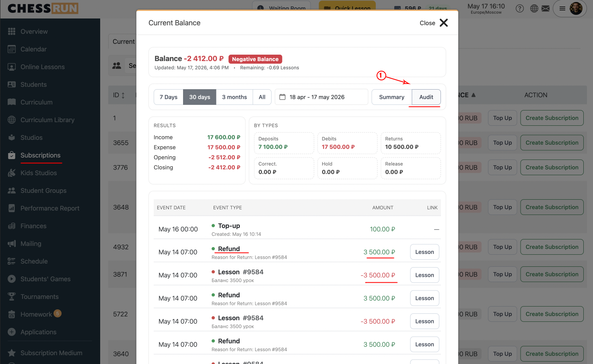Screen dimensions: 593x364
Task: Open Lesson link for first Lesson #9584 row
Action: (x=424, y=275)
